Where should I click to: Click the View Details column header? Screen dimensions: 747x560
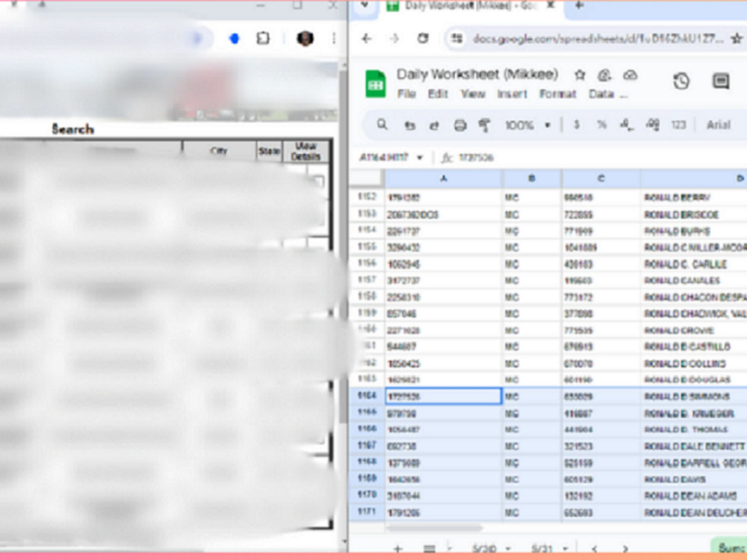[306, 152]
